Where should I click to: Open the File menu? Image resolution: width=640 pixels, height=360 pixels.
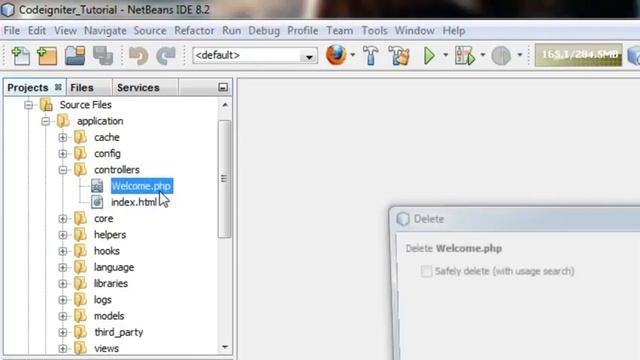12,31
